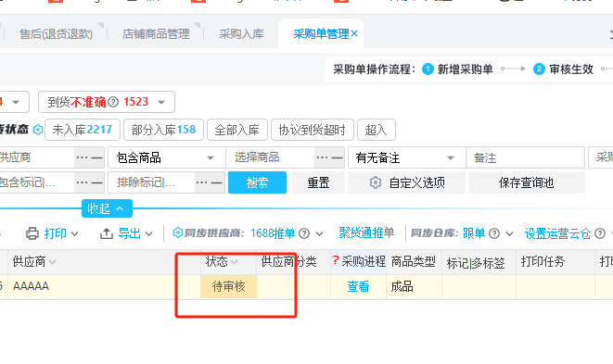Filter by 协议到货超时
The image size is (613, 364).
(312, 130)
